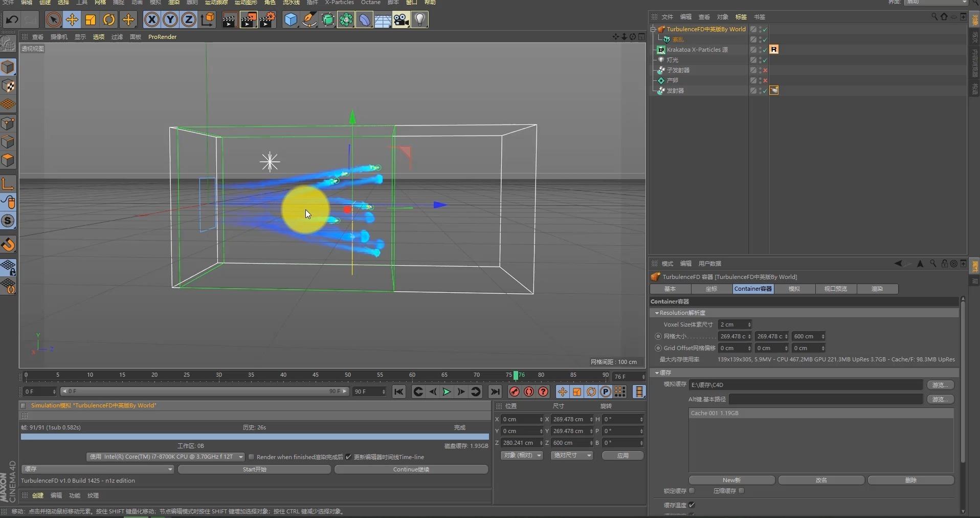Screen dimensions: 980x518
Task: Switch to 渲染 tab in attributes
Action: [x=877, y=289]
